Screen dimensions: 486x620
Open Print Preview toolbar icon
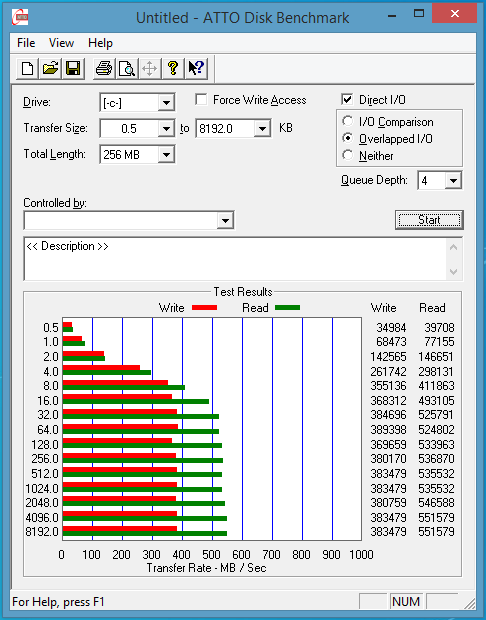127,68
